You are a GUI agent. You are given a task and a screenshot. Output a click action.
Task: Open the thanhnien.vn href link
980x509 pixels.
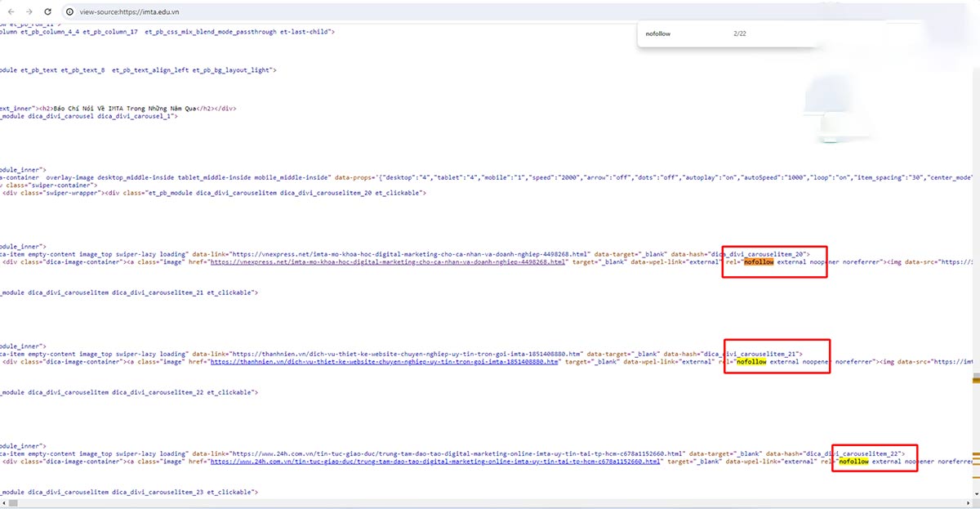[x=385, y=361]
